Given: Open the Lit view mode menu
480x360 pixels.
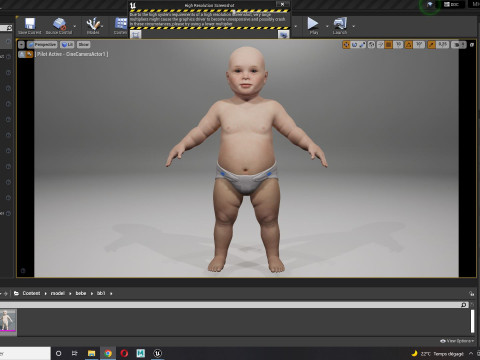Looking at the screenshot, I should 67,44.
